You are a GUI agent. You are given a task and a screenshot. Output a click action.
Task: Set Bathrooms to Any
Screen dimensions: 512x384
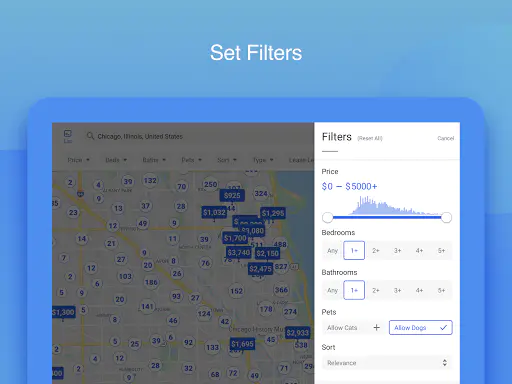point(332,290)
